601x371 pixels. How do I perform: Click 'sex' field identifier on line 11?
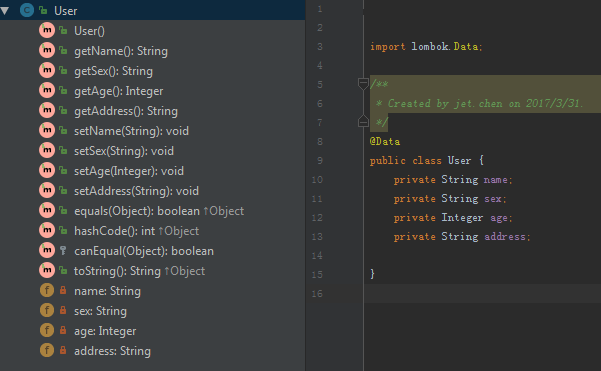pos(493,199)
